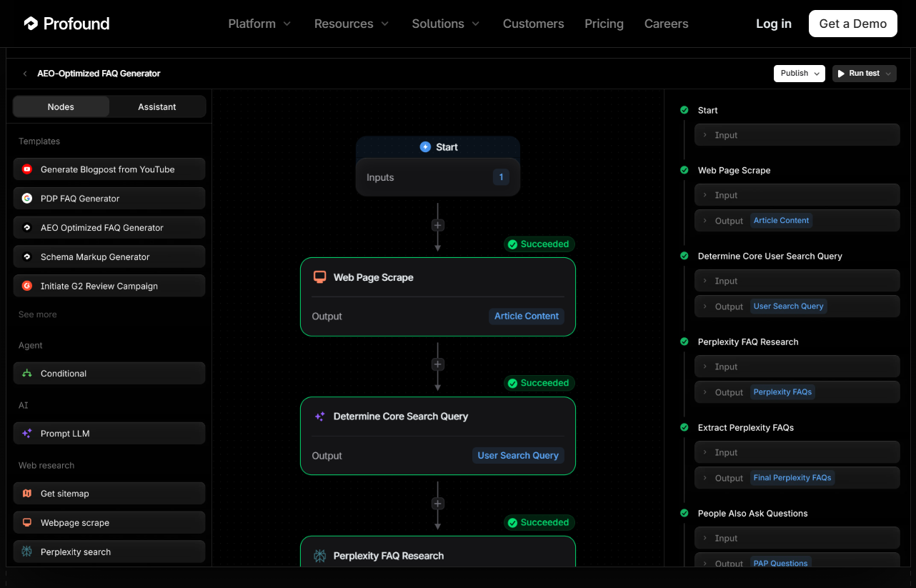The image size is (916, 588).
Task: Expand the Output row with Article Content
Action: 797,221
